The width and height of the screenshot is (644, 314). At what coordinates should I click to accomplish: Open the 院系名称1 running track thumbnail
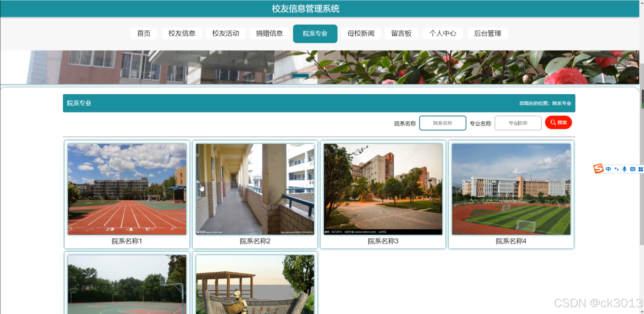127,189
